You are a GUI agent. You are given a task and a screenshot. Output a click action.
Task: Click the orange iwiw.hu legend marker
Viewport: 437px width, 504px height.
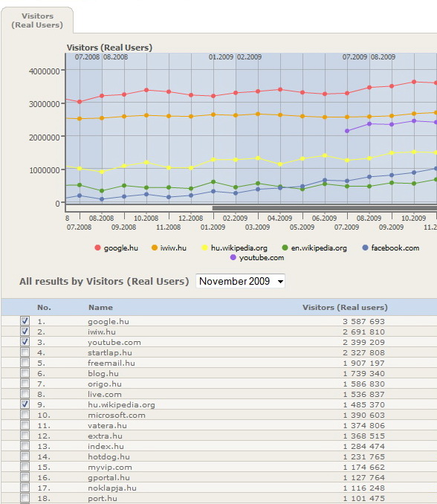pos(155,248)
